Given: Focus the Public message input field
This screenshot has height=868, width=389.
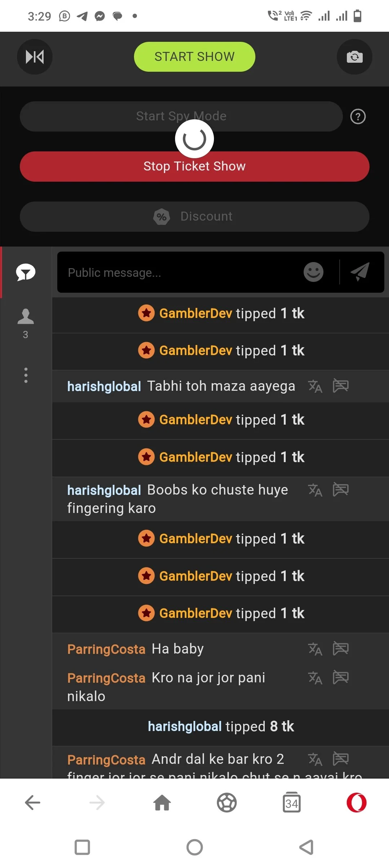Looking at the screenshot, I should (180, 273).
